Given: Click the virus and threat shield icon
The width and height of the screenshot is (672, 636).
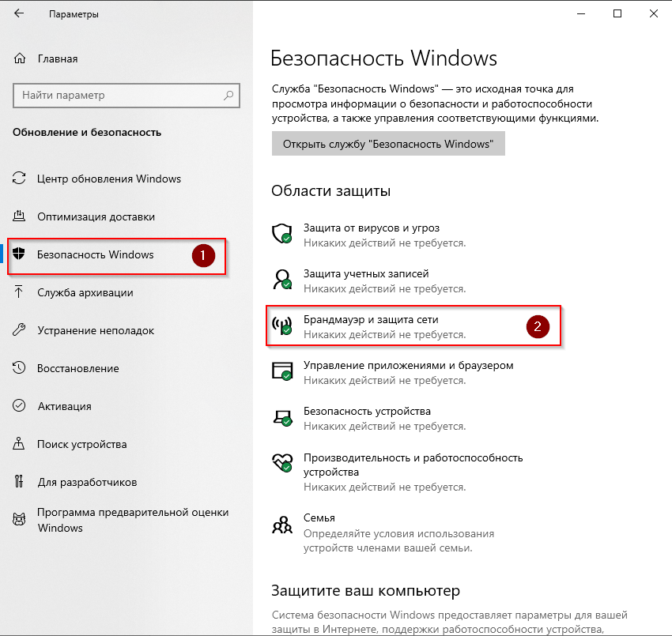Looking at the screenshot, I should [282, 233].
